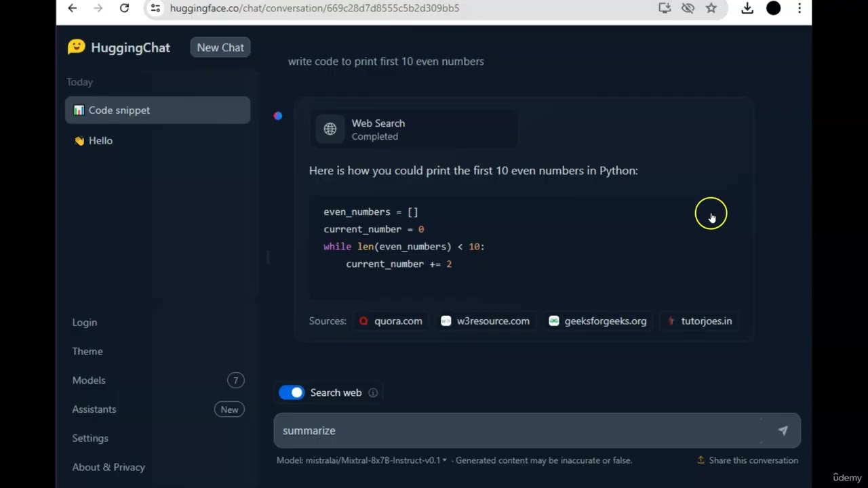Open the Hello conversation
This screenshot has width=868, height=488.
pos(157,140)
